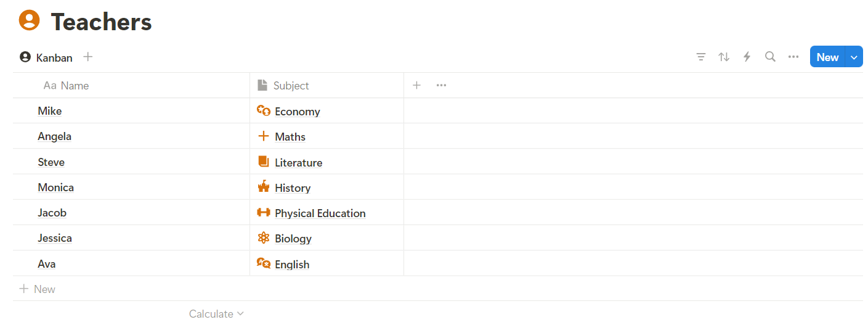Expand the New button dropdown arrow
The height and width of the screenshot is (330, 868).
click(x=854, y=57)
